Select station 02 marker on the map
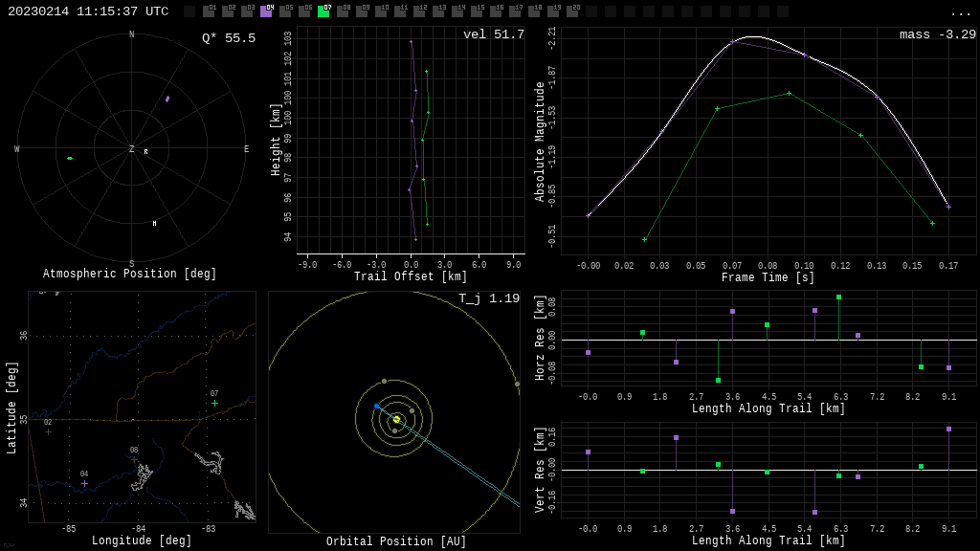The width and height of the screenshot is (980, 551). point(48,431)
